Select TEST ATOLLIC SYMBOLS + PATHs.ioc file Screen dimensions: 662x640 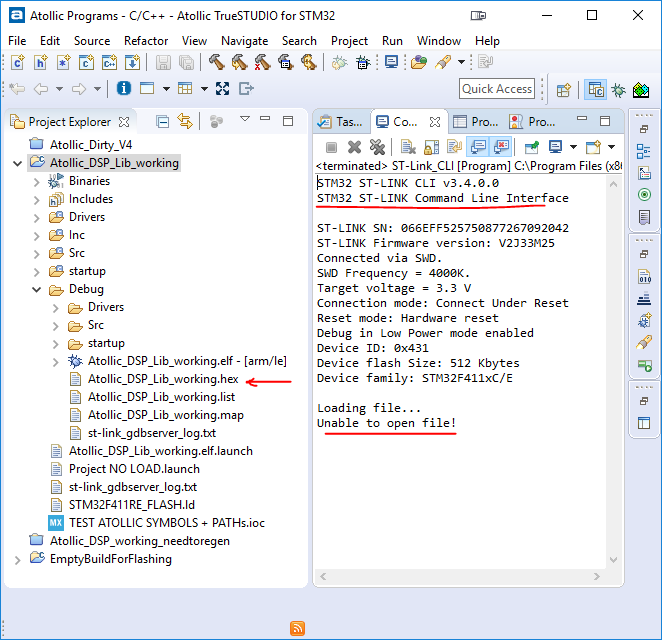click(167, 523)
